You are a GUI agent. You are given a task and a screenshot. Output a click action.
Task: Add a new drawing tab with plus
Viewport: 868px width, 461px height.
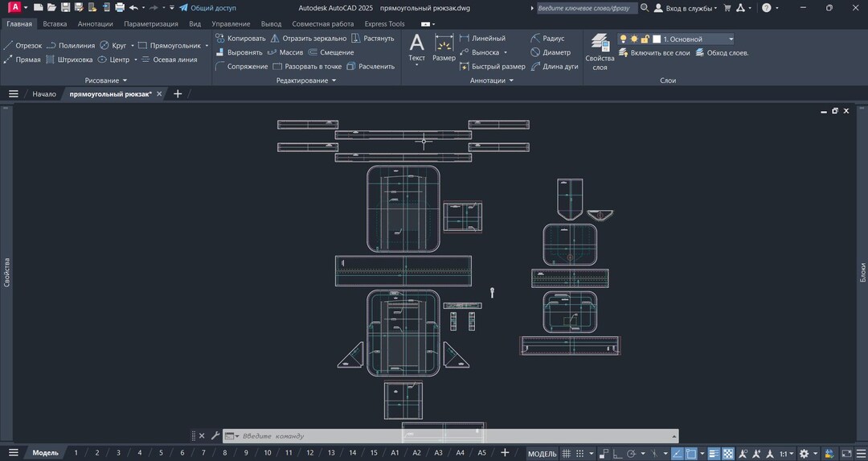(178, 93)
